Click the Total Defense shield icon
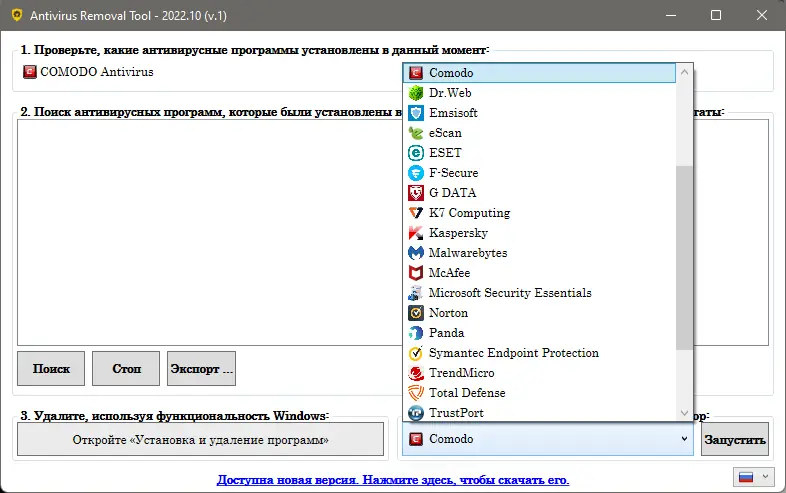Image resolution: width=786 pixels, height=493 pixels. click(416, 393)
